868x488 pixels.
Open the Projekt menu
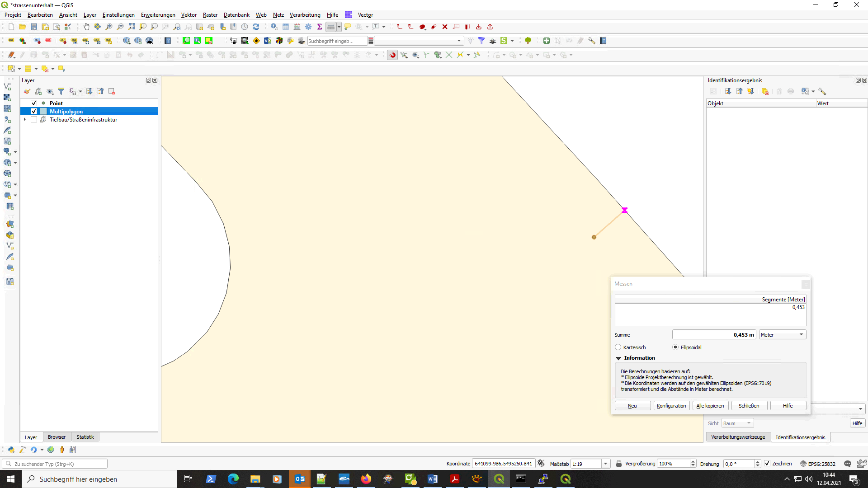click(x=13, y=15)
